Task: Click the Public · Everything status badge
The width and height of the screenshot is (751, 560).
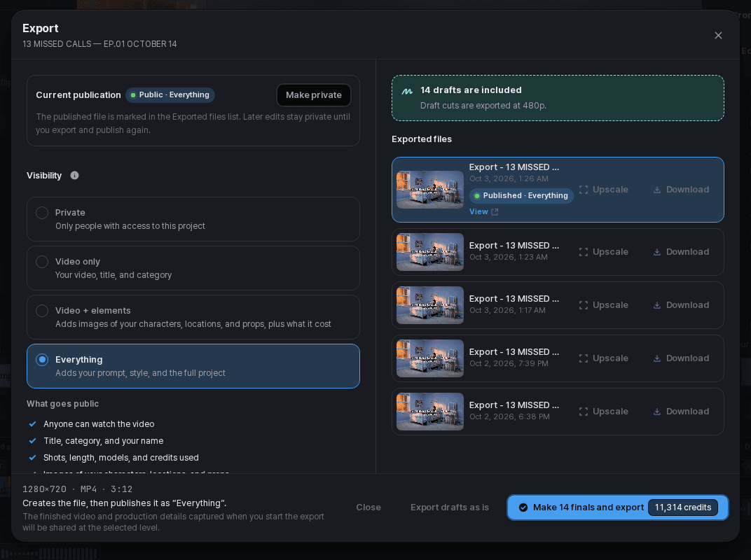Action: 170,94
